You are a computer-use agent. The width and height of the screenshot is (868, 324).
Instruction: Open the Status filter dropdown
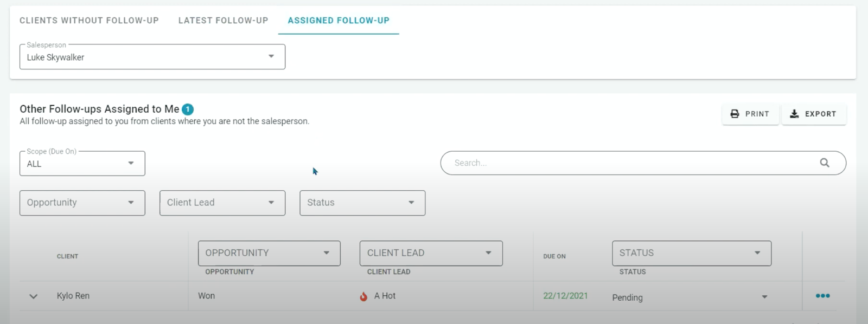point(362,203)
